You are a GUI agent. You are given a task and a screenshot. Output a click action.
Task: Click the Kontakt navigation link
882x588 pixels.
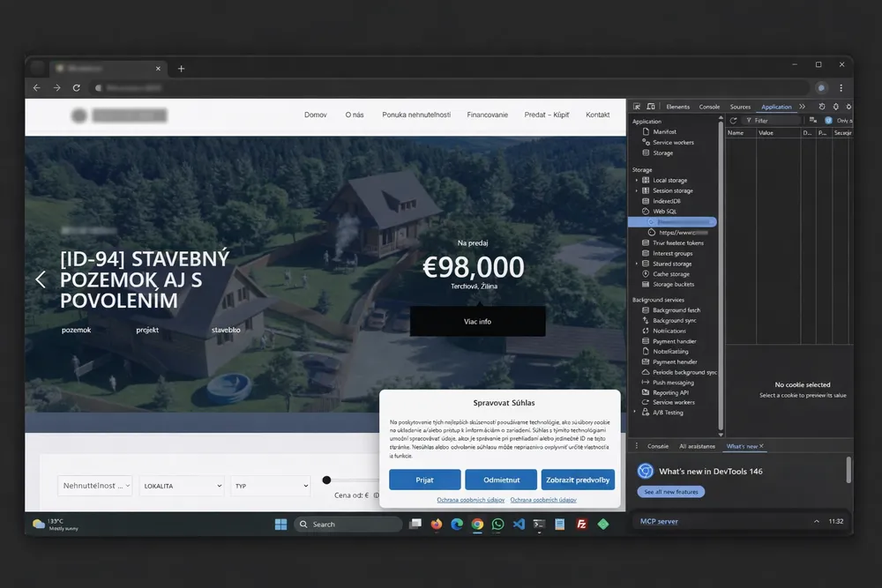(597, 115)
